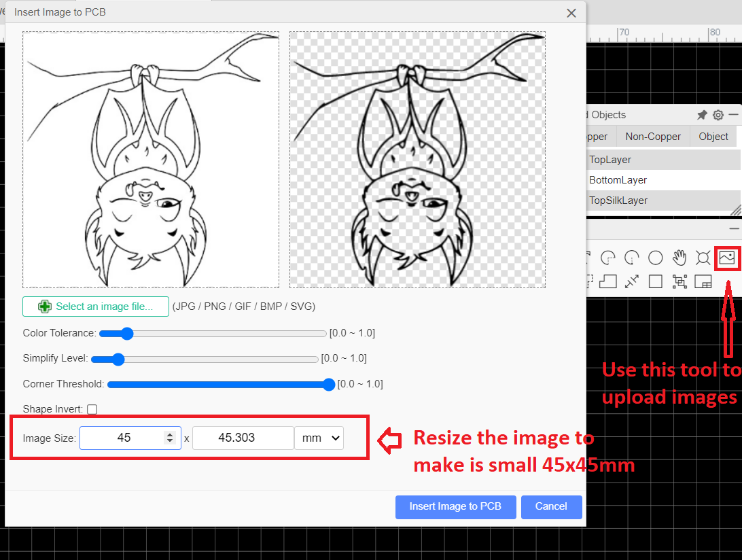Minimize the Objects panel
The width and height of the screenshot is (742, 560).
click(733, 115)
